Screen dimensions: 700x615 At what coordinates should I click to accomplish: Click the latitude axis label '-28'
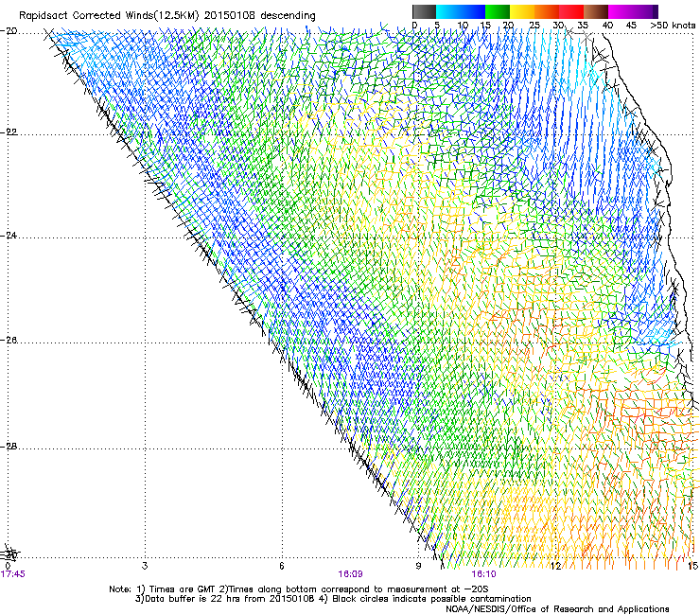pyautogui.click(x=9, y=447)
